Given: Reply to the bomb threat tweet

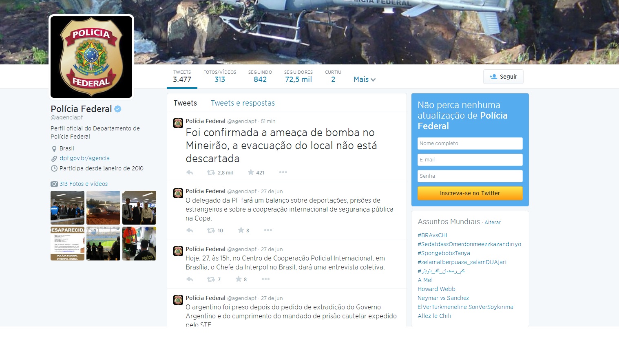Looking at the screenshot, I should [189, 172].
